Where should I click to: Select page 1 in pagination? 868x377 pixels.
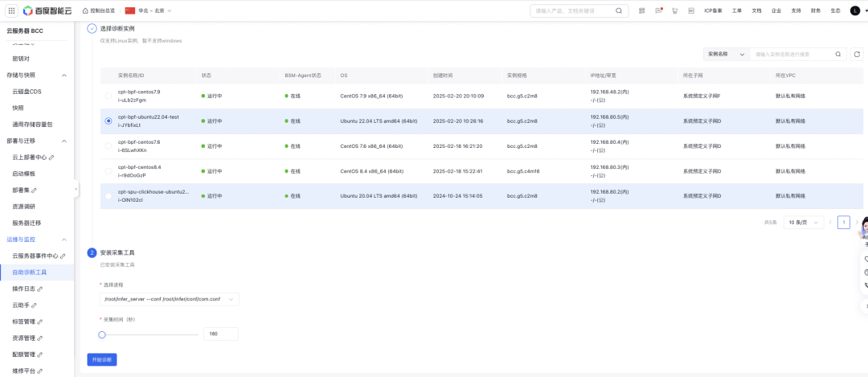(x=844, y=223)
